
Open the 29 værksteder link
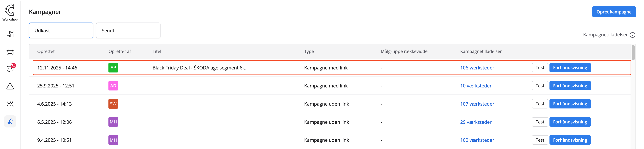click(475, 122)
